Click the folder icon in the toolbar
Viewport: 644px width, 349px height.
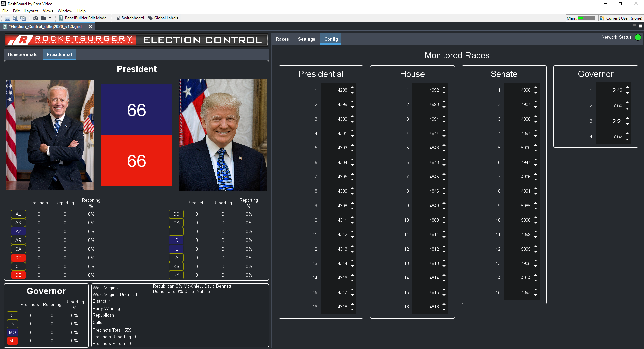[x=44, y=18]
